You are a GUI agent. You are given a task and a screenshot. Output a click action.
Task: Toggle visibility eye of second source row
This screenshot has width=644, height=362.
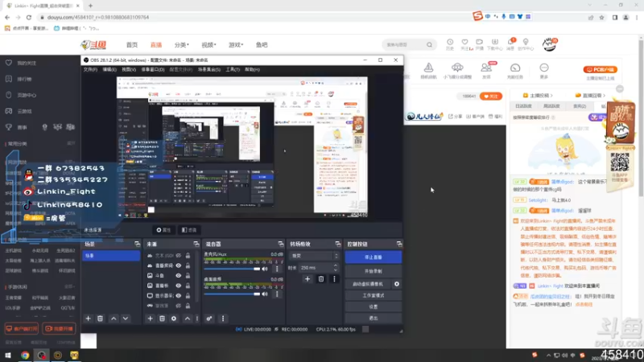178,265
